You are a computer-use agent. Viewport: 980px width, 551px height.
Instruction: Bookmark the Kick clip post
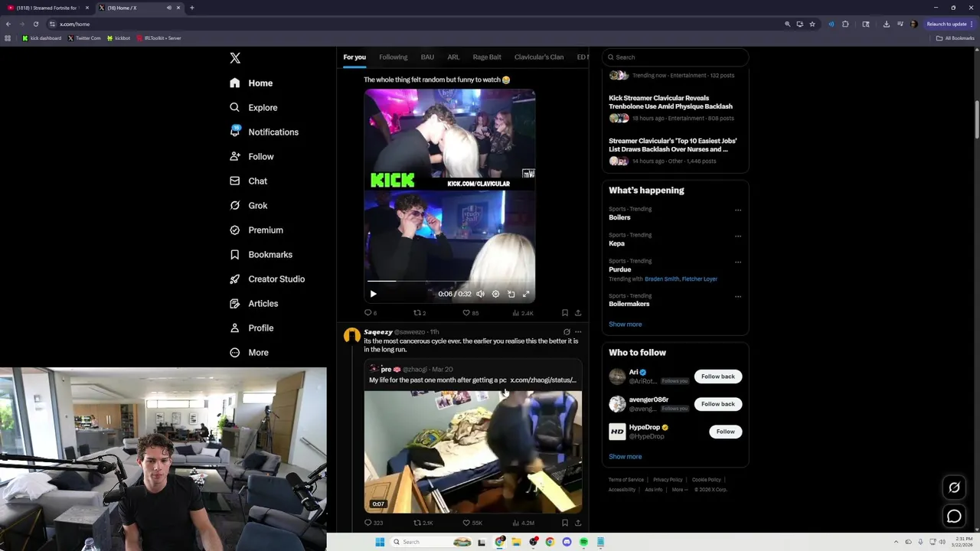tap(565, 313)
